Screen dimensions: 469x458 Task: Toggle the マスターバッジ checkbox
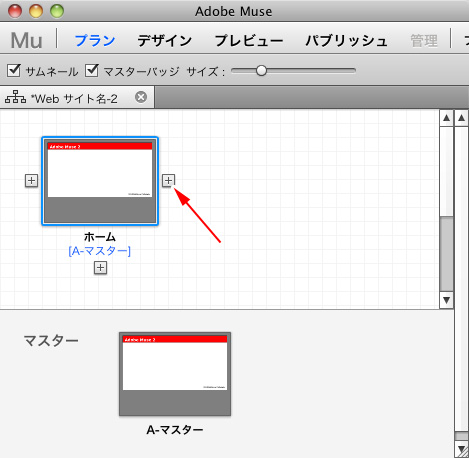pyautogui.click(x=91, y=70)
